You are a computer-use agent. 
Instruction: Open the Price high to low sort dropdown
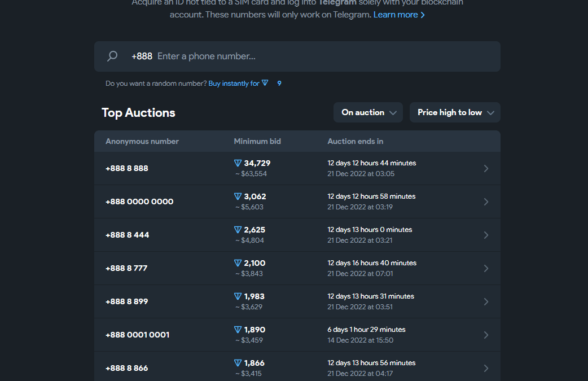(455, 112)
